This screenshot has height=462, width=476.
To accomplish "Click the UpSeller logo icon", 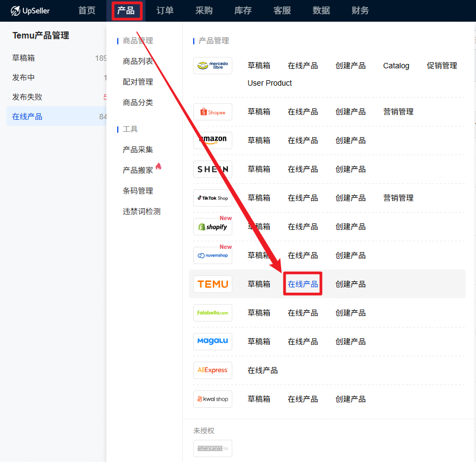I will [16, 11].
